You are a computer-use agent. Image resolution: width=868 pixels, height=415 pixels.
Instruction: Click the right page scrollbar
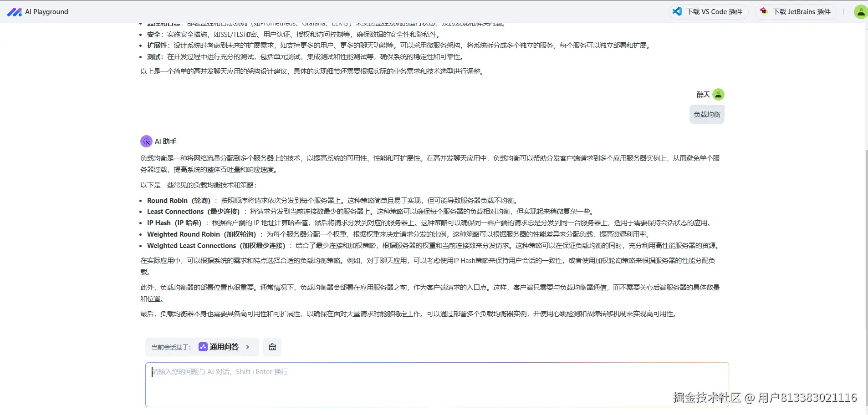click(x=865, y=273)
